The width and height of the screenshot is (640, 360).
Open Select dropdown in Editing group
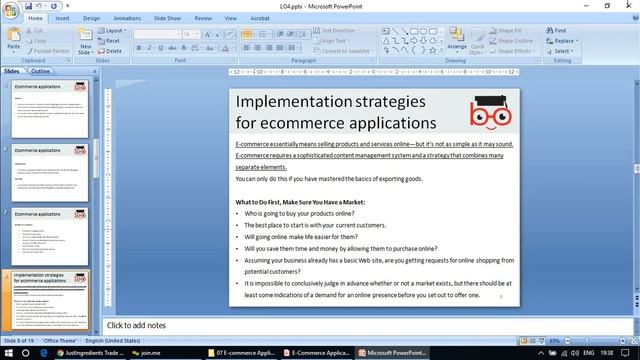560,51
